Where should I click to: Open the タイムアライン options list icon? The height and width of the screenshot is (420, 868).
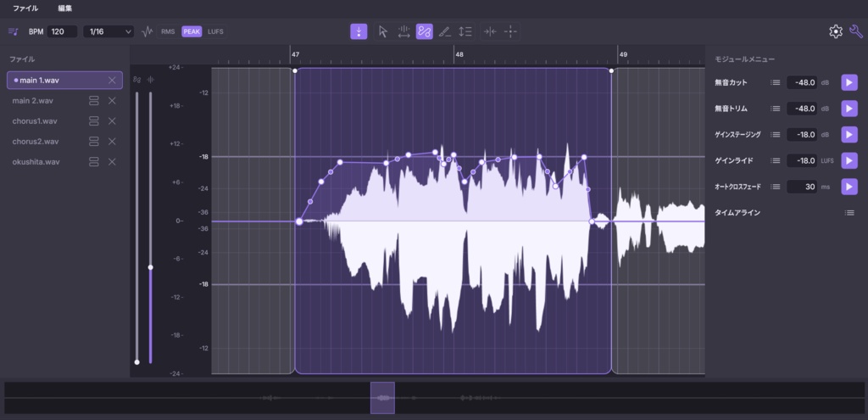point(849,213)
